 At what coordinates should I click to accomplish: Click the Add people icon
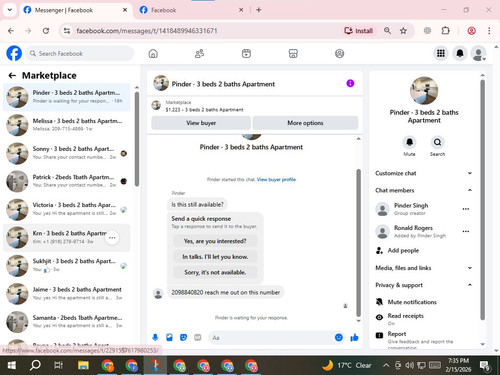[379, 250]
